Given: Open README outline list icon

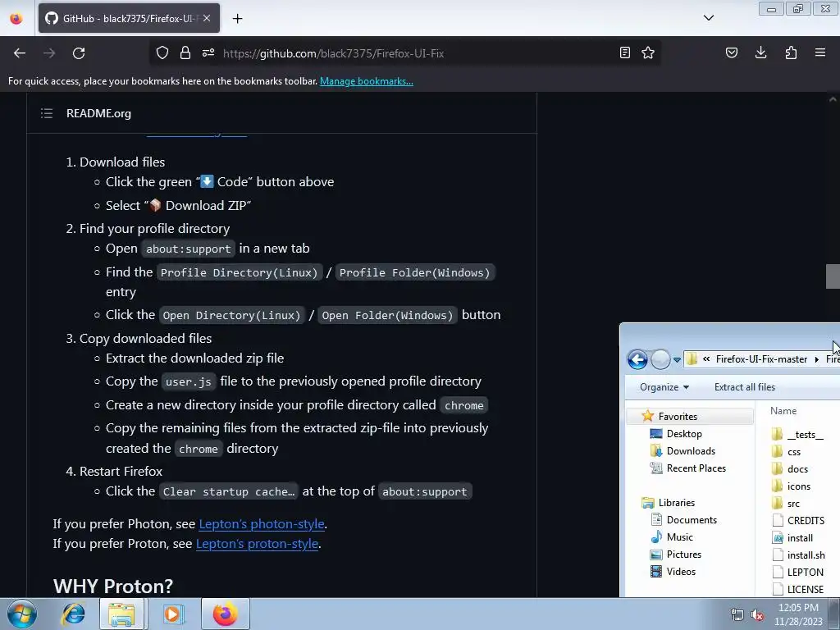Looking at the screenshot, I should [47, 113].
